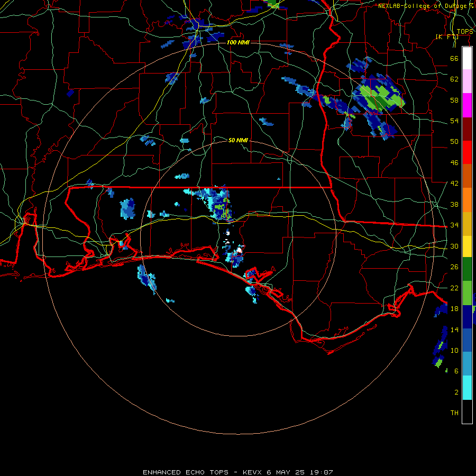Click the 14 value on the scale
Image resolution: width=476 pixels, height=476 pixels.
tap(454, 329)
